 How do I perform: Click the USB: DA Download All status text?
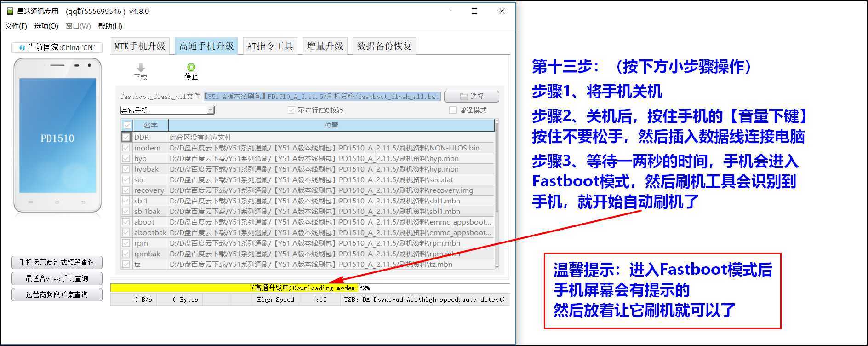[424, 300]
